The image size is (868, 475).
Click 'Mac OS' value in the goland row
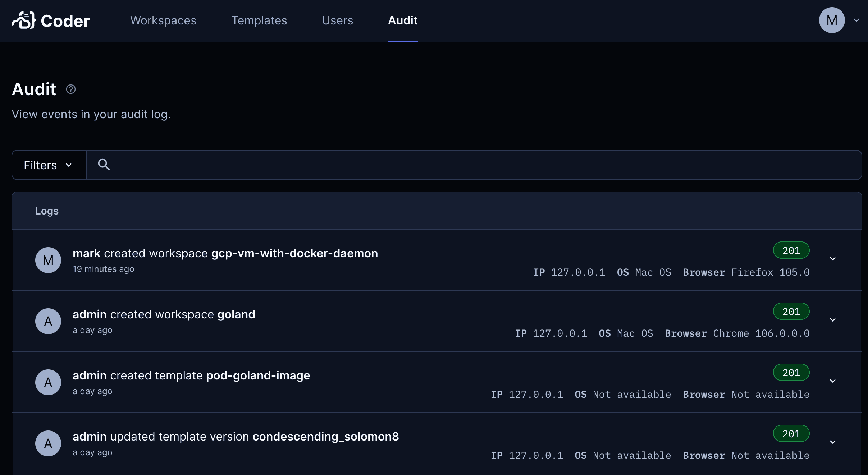tap(635, 333)
